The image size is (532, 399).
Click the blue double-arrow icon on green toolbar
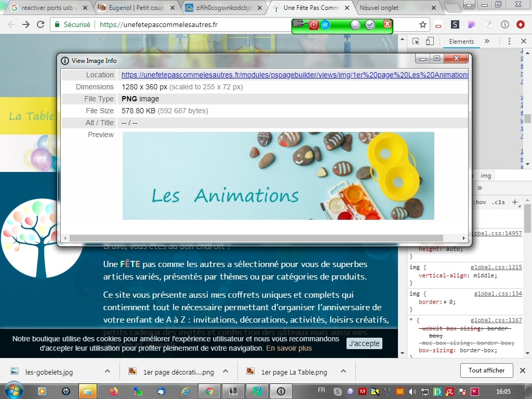pos(325,25)
